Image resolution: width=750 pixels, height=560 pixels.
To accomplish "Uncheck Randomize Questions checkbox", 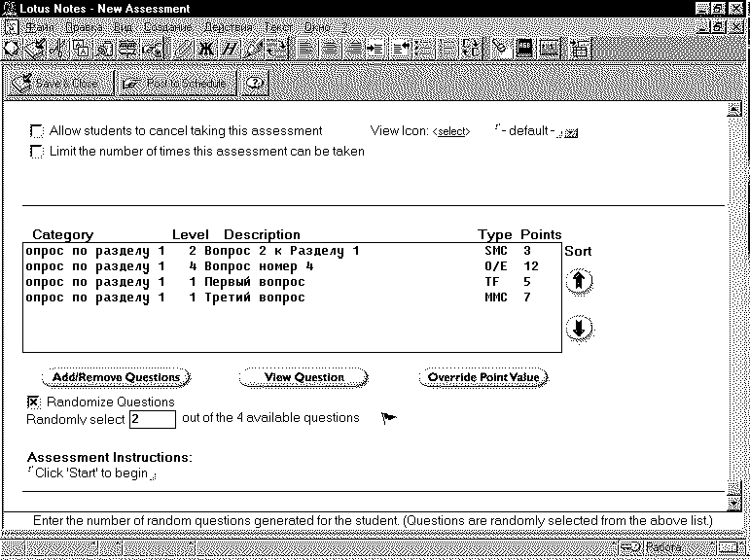I will [x=33, y=402].
